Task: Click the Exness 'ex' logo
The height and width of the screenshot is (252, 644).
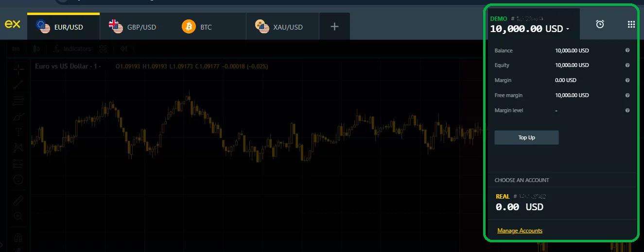Action: [x=13, y=24]
